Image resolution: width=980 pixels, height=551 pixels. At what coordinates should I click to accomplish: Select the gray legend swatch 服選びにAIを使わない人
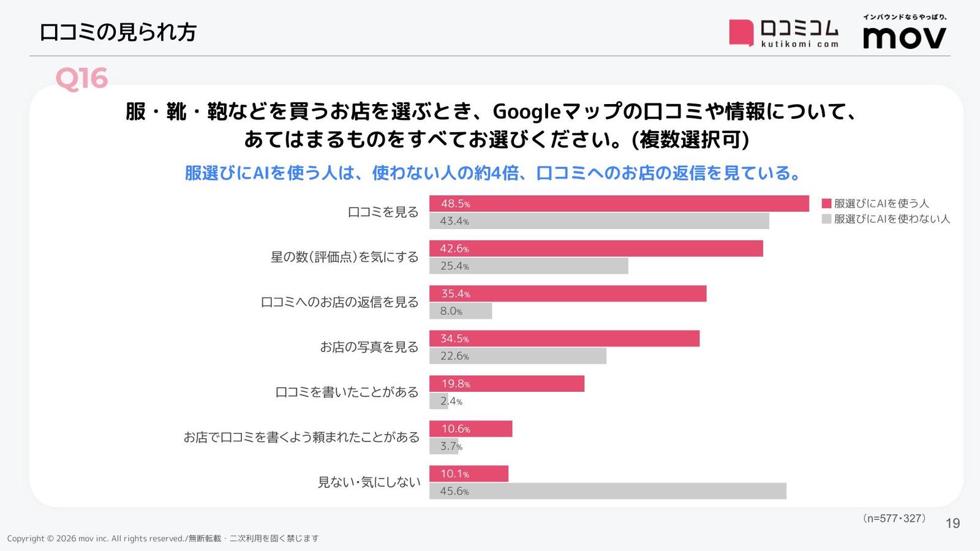coord(826,219)
